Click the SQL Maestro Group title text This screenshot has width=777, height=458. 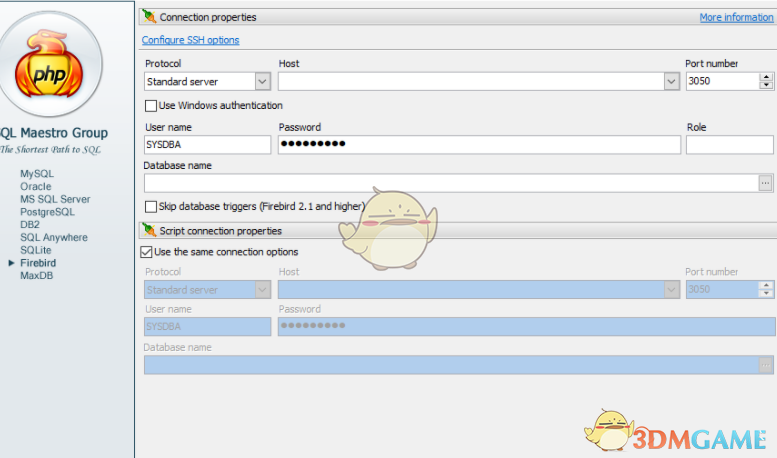[54, 133]
